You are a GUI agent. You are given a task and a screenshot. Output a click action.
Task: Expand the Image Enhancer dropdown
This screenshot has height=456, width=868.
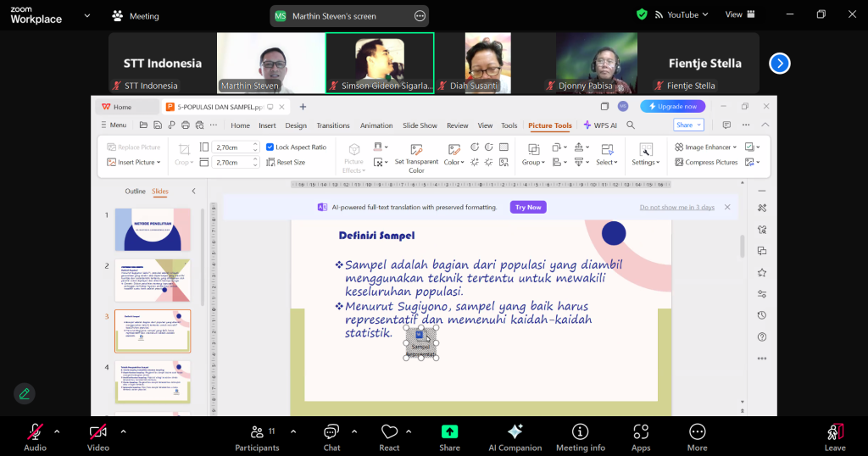tap(734, 147)
